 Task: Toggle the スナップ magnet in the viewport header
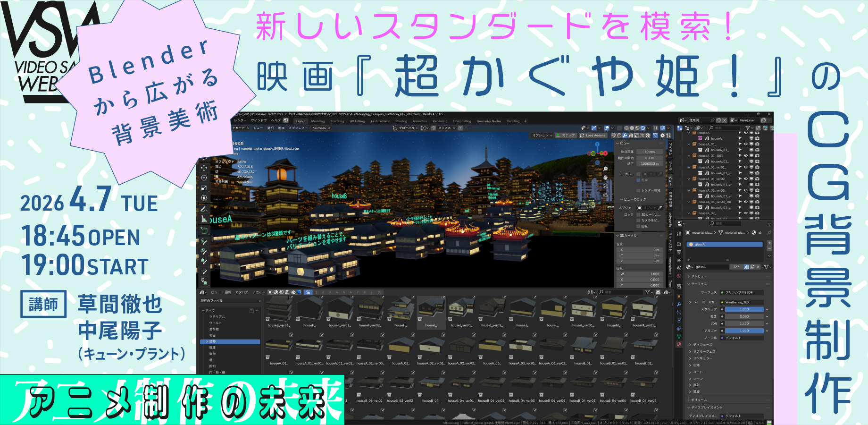[558, 135]
